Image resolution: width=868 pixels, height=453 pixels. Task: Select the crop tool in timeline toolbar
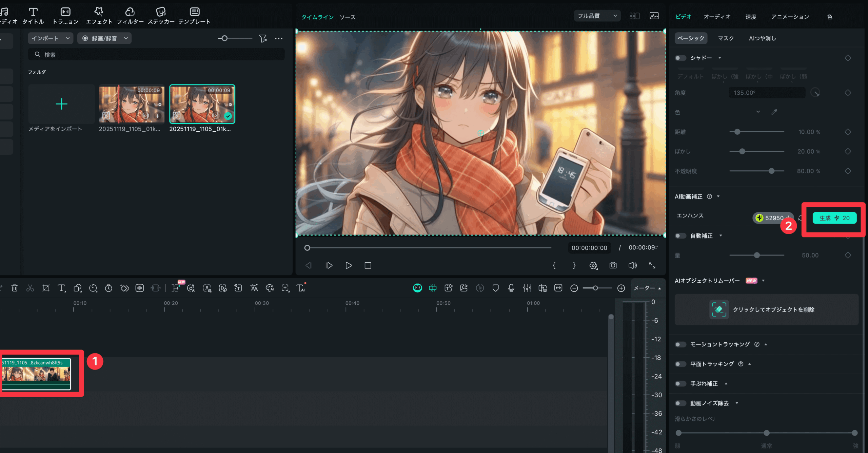46,288
